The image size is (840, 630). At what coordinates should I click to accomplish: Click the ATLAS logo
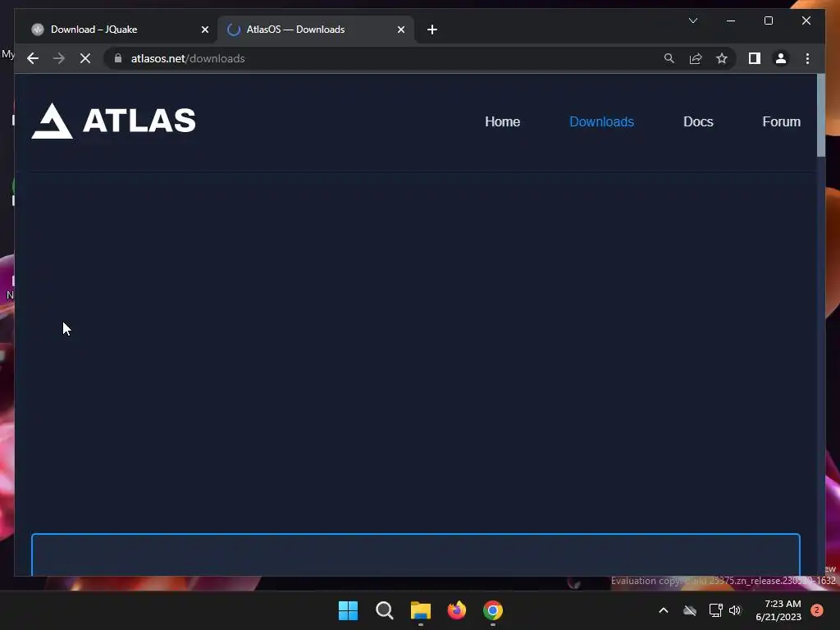113,121
